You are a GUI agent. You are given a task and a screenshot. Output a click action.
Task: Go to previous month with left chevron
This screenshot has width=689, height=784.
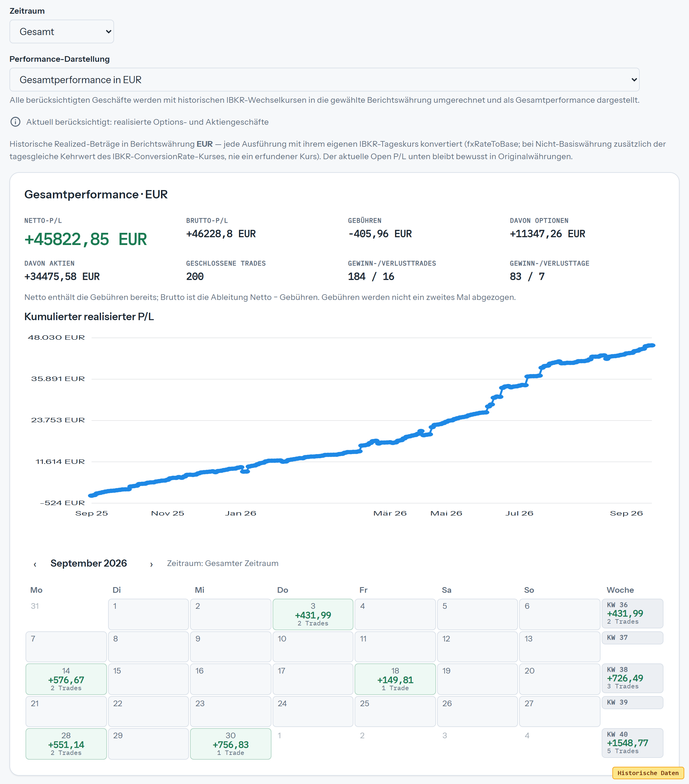(x=35, y=564)
